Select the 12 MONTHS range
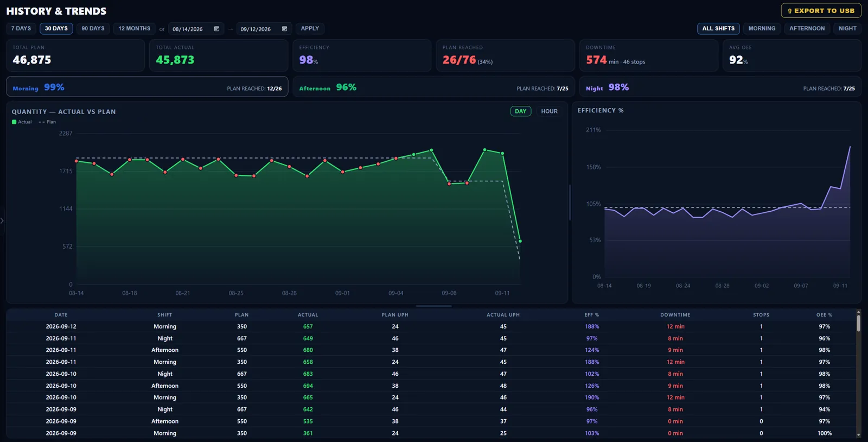 135,29
